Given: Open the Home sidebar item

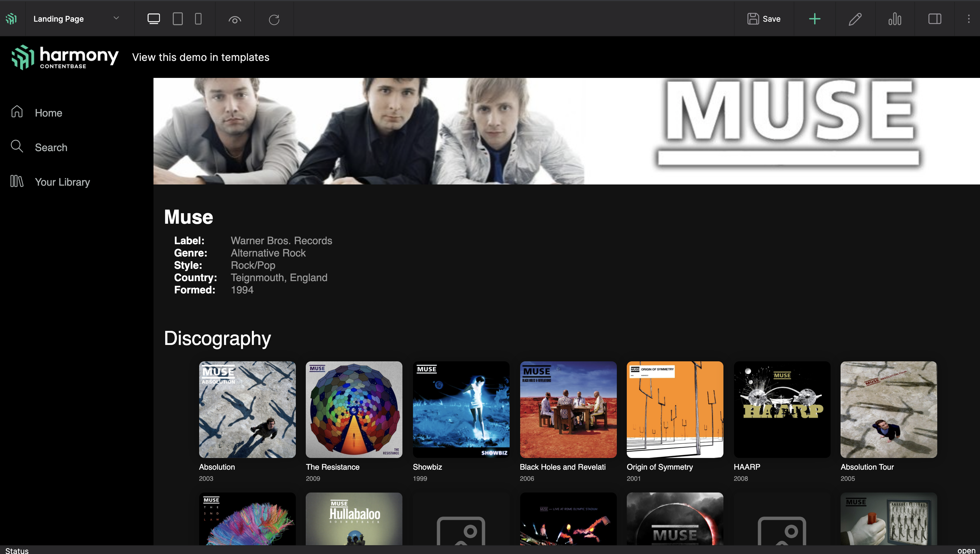Looking at the screenshot, I should click(x=48, y=113).
